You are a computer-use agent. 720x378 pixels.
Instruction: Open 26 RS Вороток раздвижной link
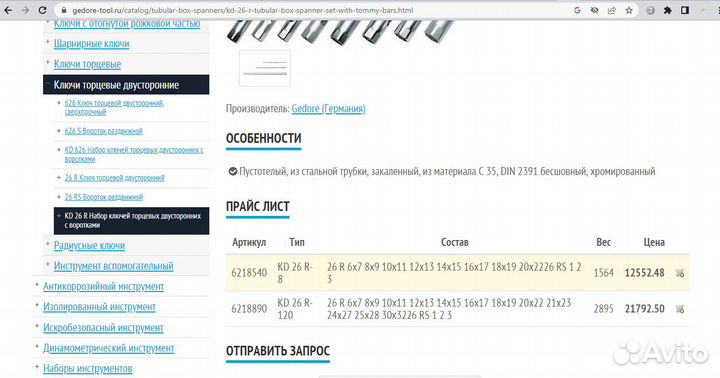tap(104, 197)
